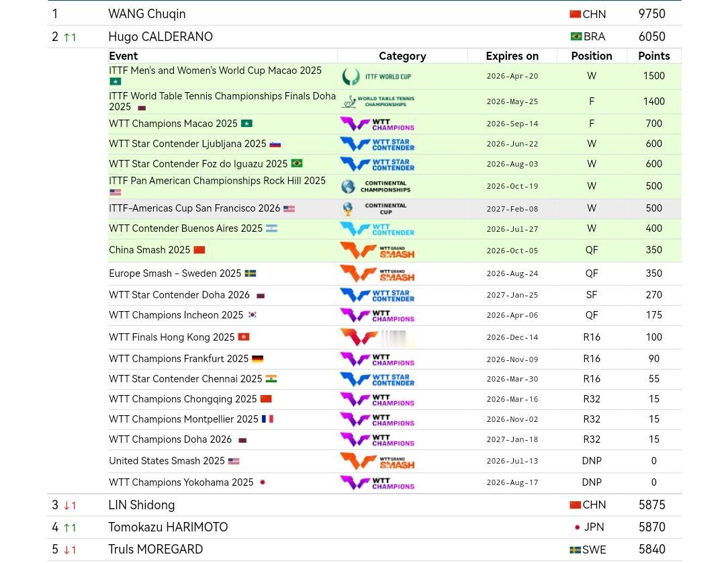
Task: Click WANG Chuqin's total 9750 points
Action: pyautogui.click(x=652, y=14)
